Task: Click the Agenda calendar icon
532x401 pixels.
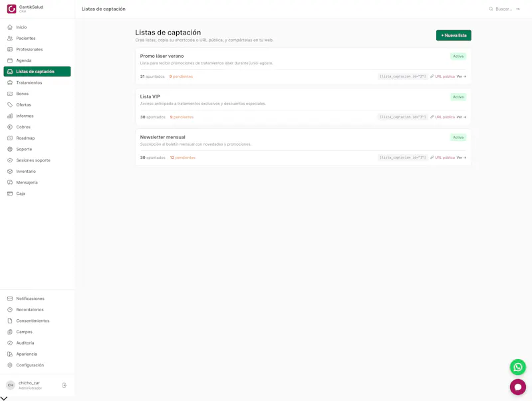Action: (10, 61)
